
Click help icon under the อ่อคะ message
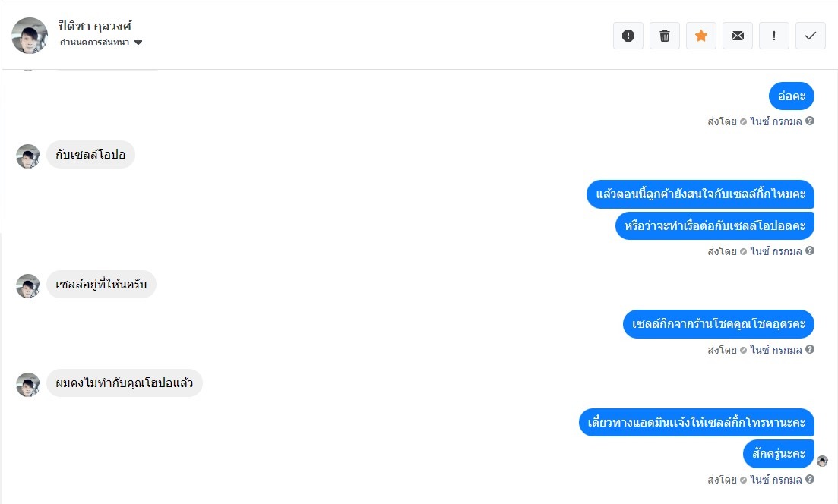pyautogui.click(x=810, y=121)
